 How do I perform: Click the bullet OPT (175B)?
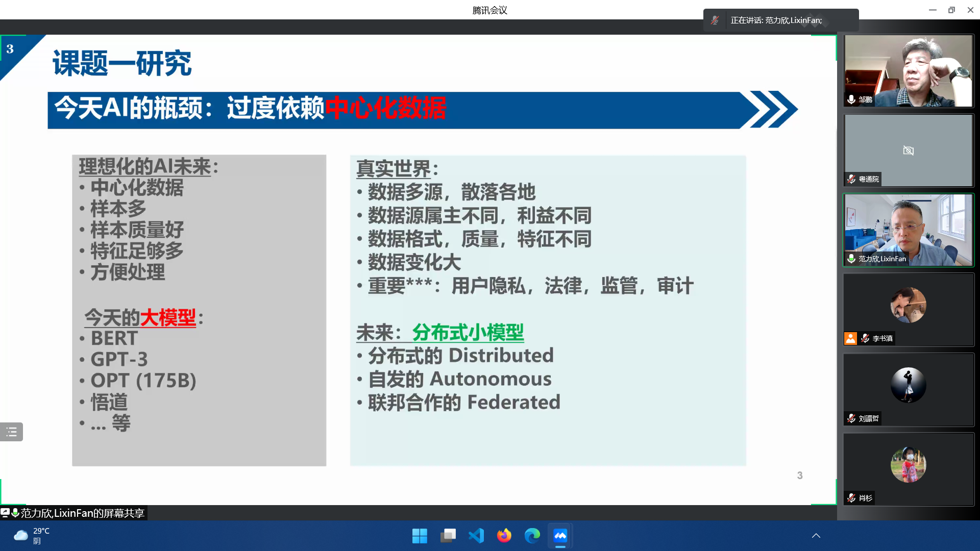pyautogui.click(x=143, y=381)
